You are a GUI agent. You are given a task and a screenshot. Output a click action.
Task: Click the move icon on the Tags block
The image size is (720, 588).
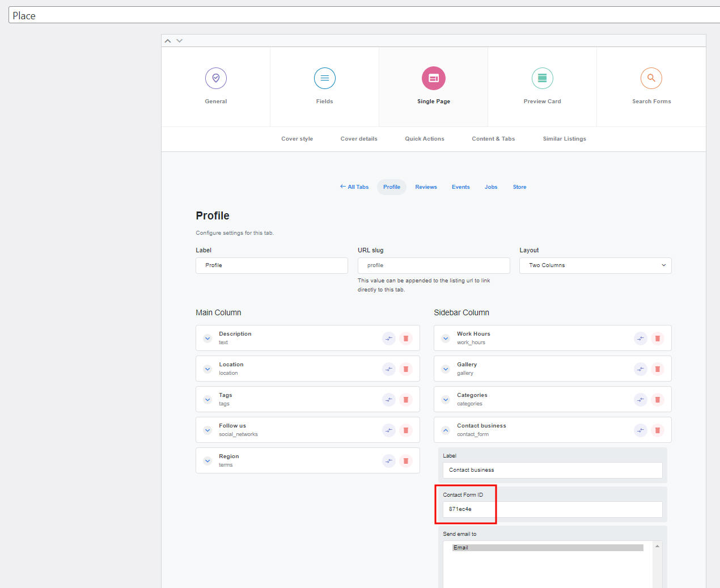click(389, 400)
